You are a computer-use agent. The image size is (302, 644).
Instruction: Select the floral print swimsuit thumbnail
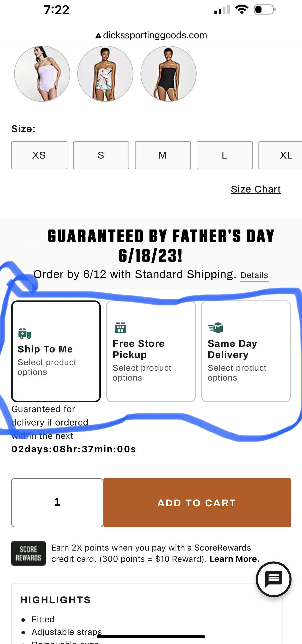coord(105,74)
